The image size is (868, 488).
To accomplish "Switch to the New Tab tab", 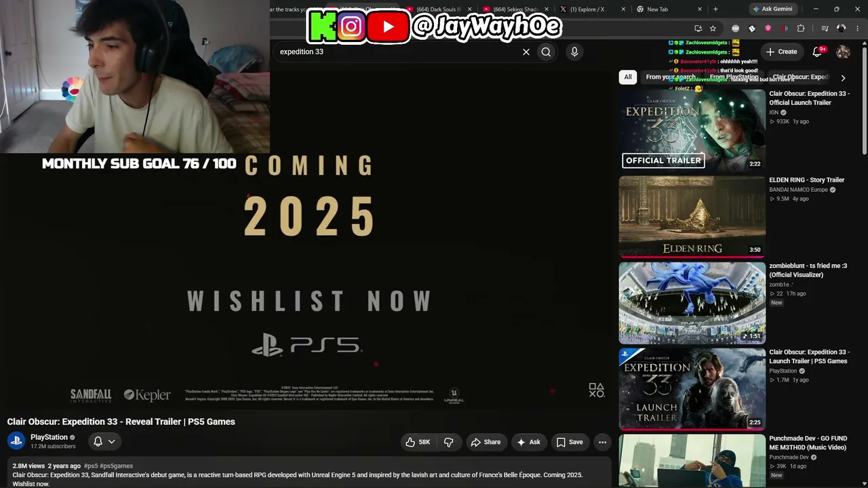I will click(664, 9).
